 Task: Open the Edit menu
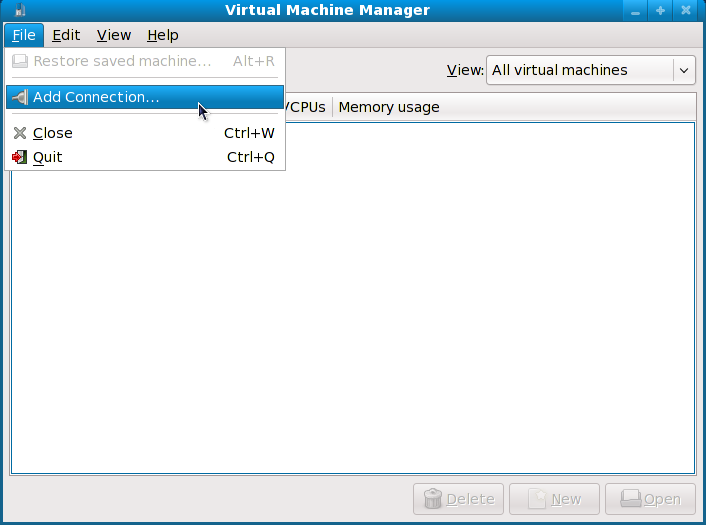(x=66, y=35)
